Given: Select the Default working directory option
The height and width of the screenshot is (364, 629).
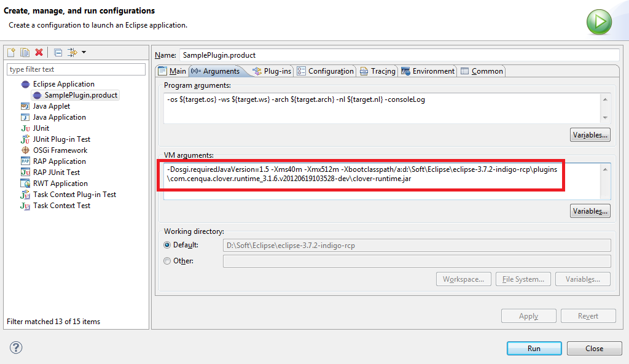Looking at the screenshot, I should pos(168,245).
